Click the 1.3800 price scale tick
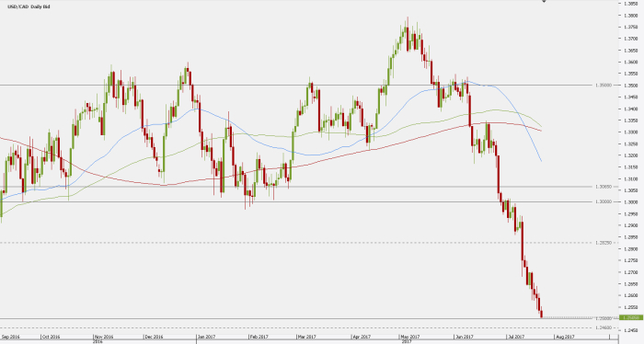The image size is (644, 344). click(x=630, y=16)
